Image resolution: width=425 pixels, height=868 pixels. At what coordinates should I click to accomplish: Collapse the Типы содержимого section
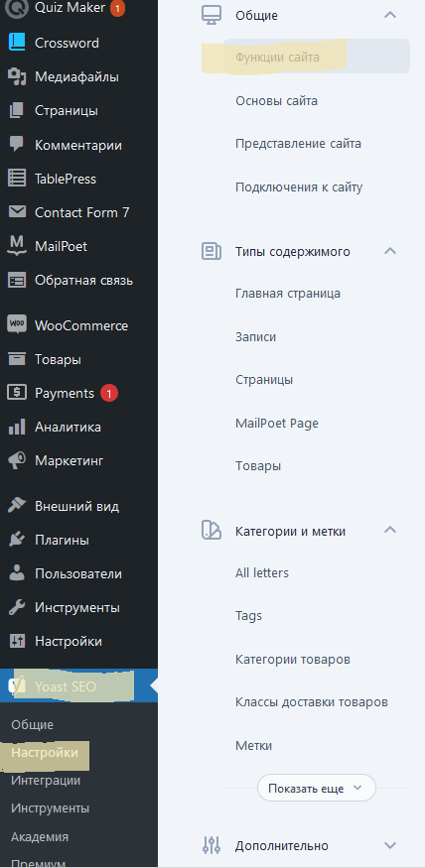click(390, 251)
